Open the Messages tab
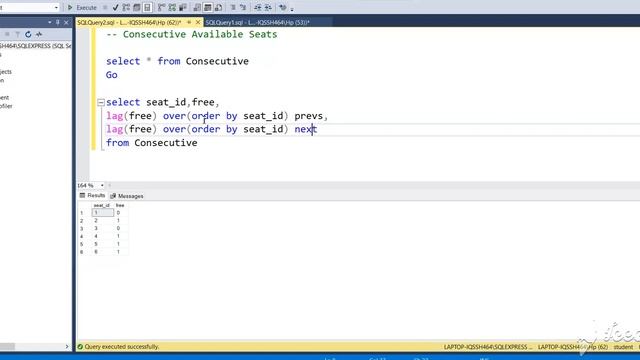Screen dimensions: 640x360 click(x=127, y=196)
